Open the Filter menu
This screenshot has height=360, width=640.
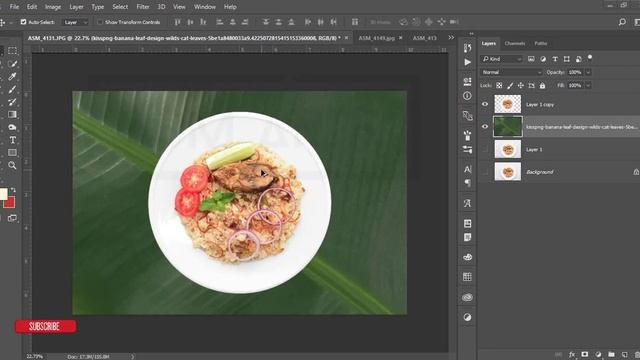143,7
